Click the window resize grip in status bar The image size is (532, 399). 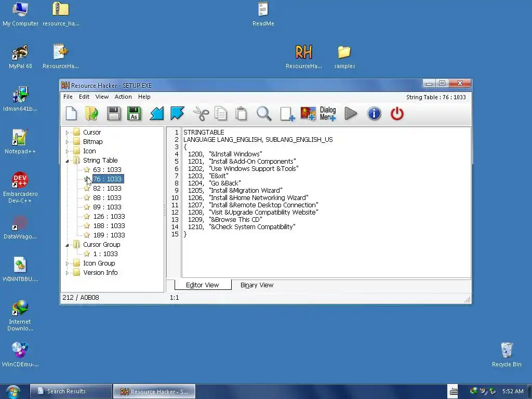click(x=468, y=299)
